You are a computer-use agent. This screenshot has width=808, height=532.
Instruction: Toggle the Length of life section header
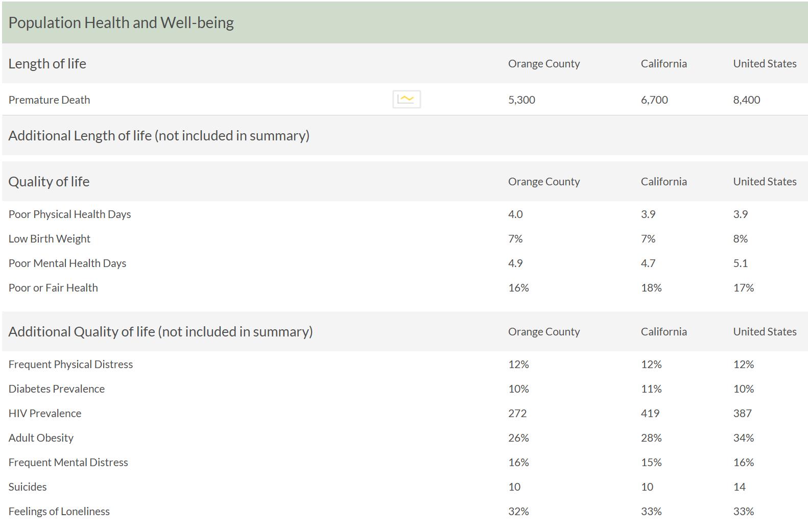click(x=47, y=64)
